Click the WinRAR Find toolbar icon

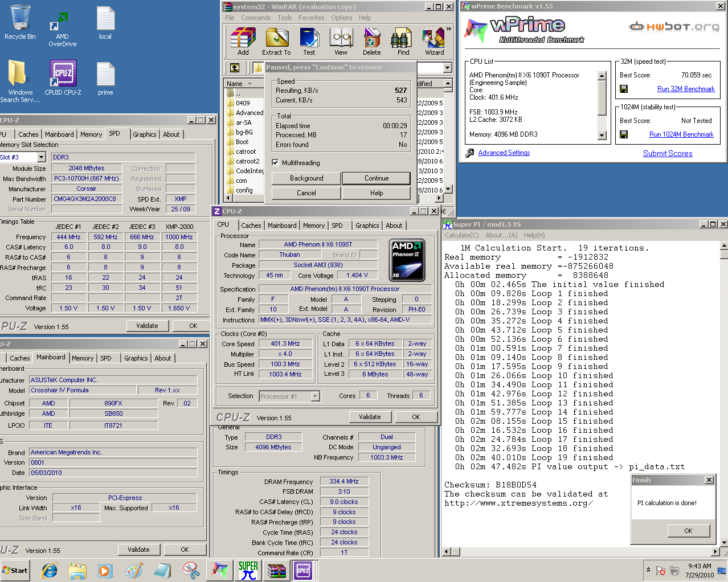coord(403,42)
